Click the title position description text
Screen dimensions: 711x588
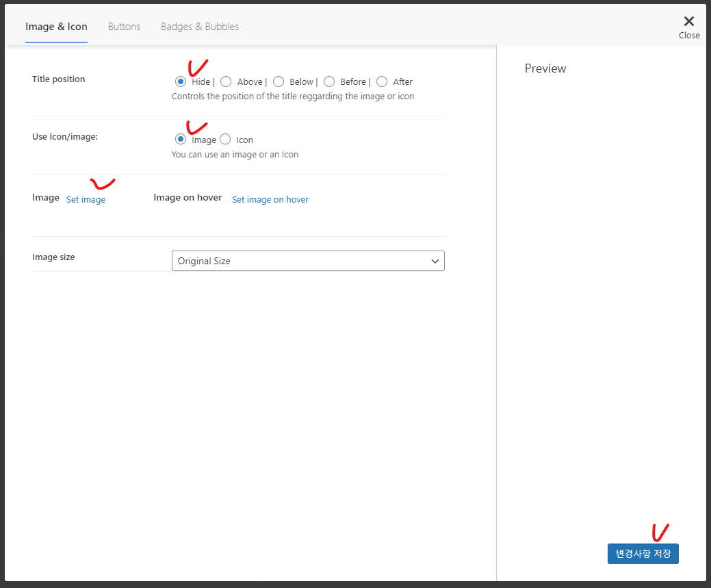point(293,97)
